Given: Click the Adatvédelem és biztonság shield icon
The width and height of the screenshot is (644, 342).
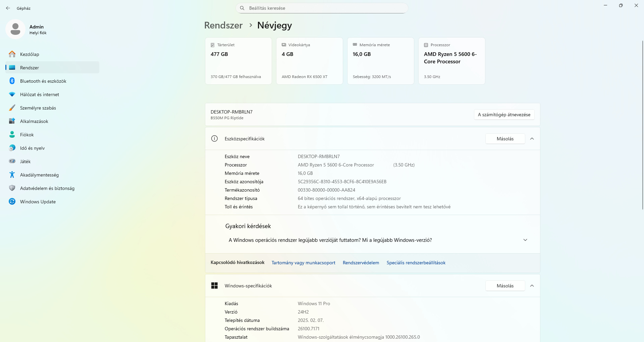Looking at the screenshot, I should 12,188.
